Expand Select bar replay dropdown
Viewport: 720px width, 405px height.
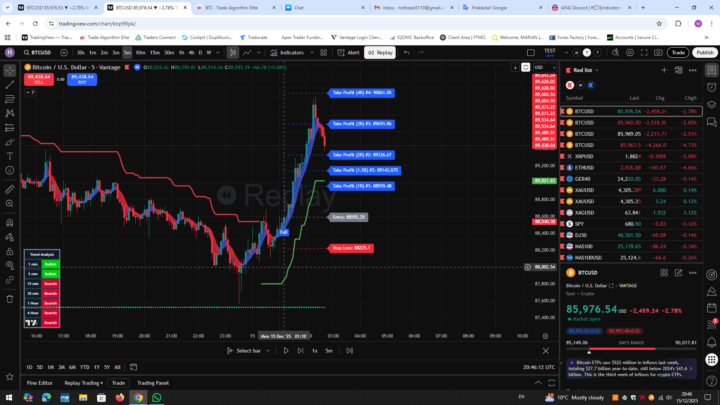click(x=268, y=351)
